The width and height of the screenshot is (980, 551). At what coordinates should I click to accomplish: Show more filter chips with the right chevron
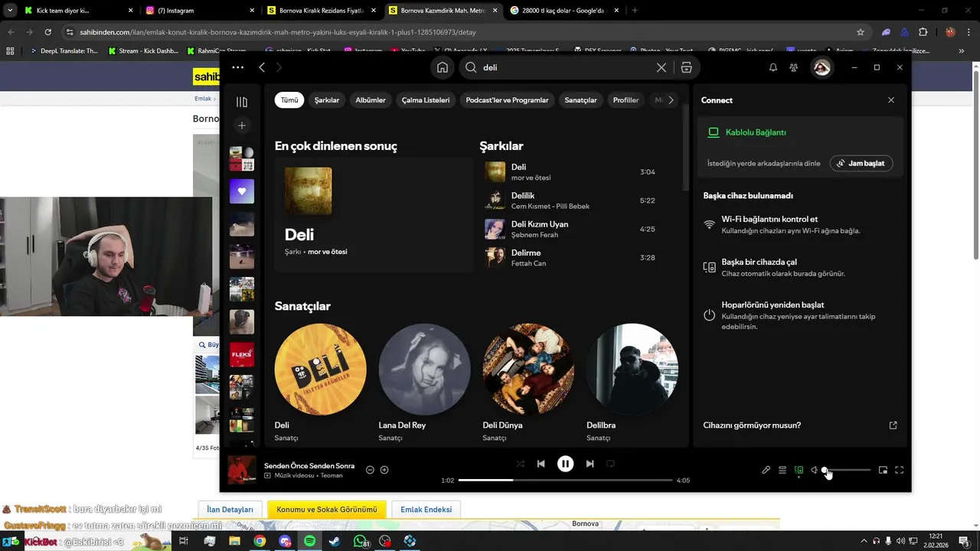pos(671,100)
